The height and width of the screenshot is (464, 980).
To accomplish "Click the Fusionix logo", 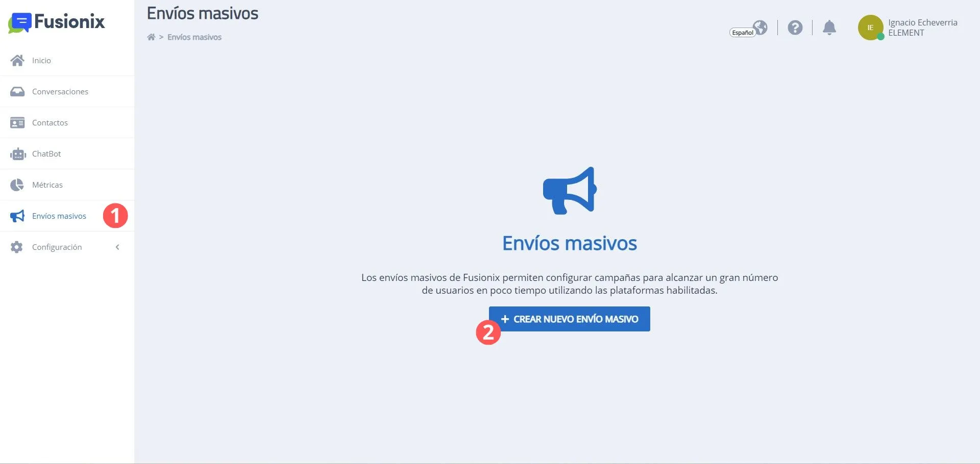I will (x=56, y=22).
